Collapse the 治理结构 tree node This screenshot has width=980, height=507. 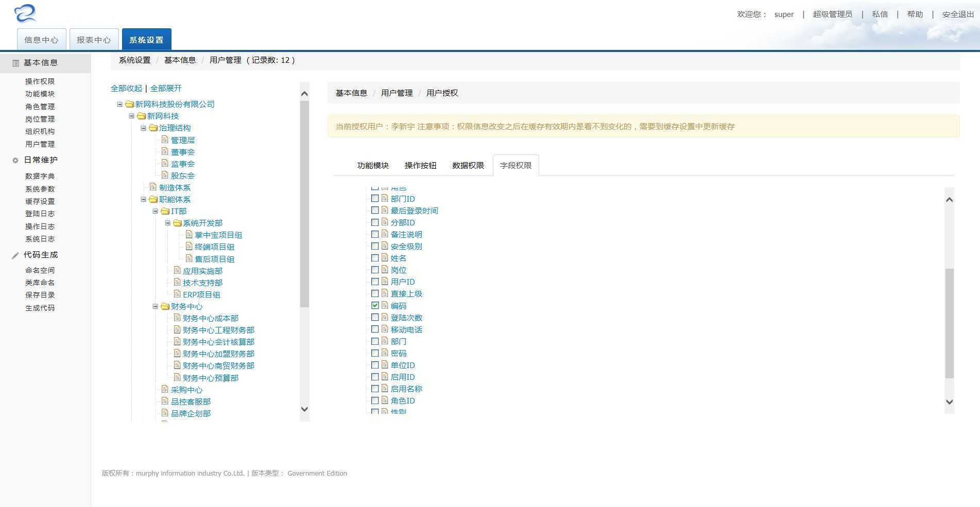click(144, 128)
